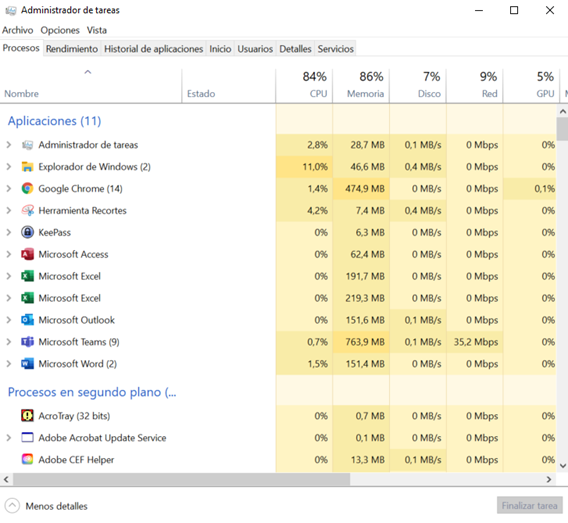This screenshot has width=568, height=523.
Task: Expand the Explorador de Windows (2) group
Action: (9, 167)
